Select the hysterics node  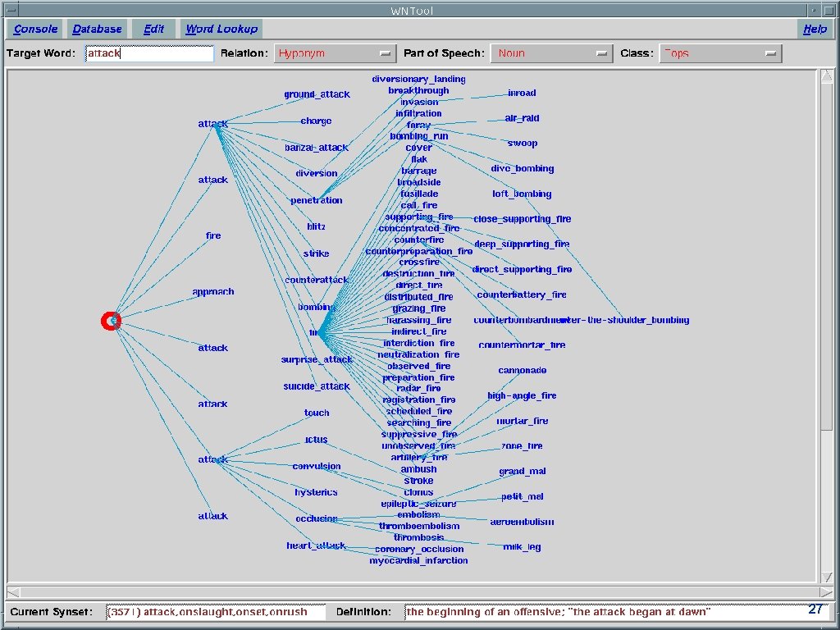pos(316,492)
